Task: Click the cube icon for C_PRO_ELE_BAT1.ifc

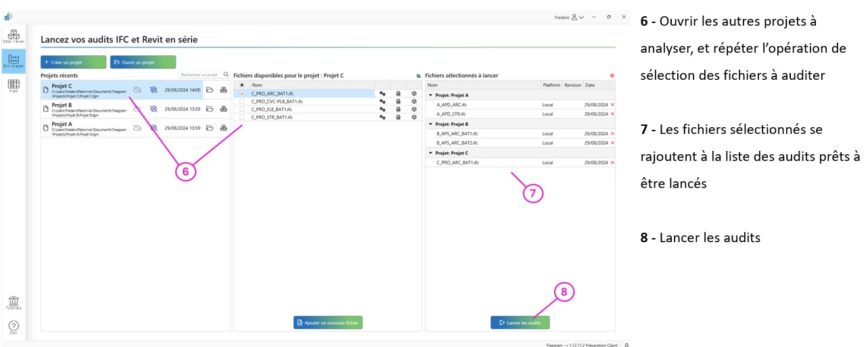Action: pyautogui.click(x=414, y=109)
